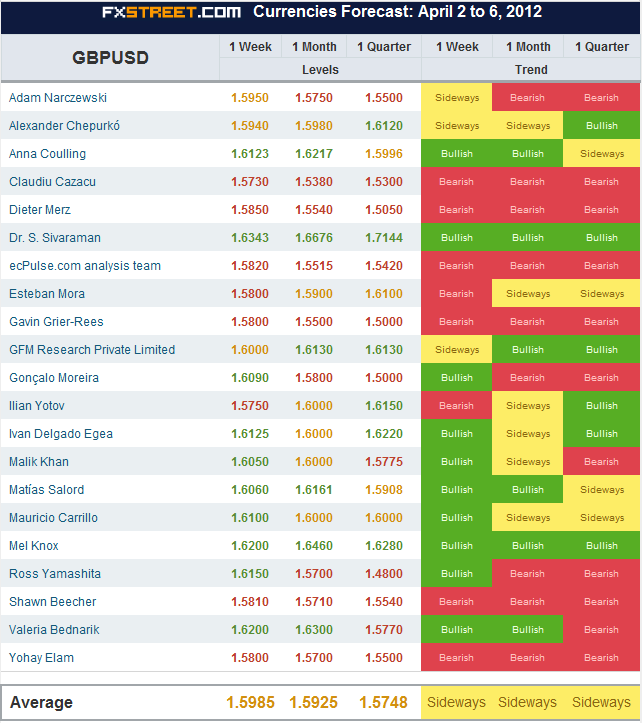The width and height of the screenshot is (642, 723).
Task: Click Anna Coulling's Sideways 1 Quarter trend cell
Action: point(601,154)
